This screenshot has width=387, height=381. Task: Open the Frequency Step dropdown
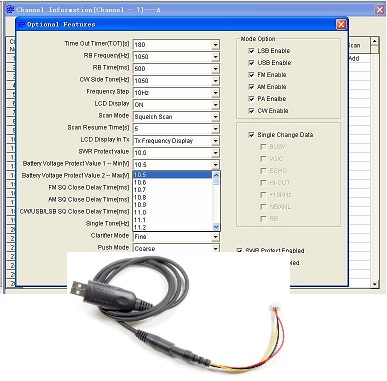pyautogui.click(x=216, y=93)
